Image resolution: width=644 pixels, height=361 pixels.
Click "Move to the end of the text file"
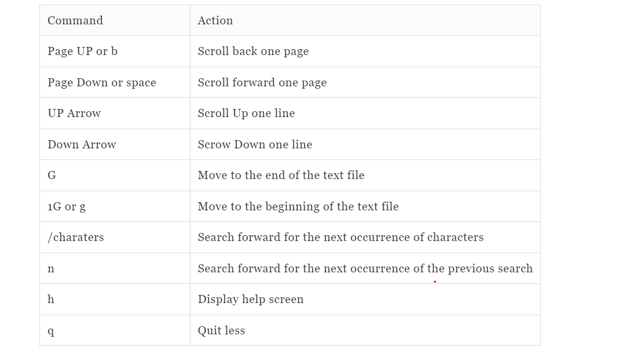point(281,176)
